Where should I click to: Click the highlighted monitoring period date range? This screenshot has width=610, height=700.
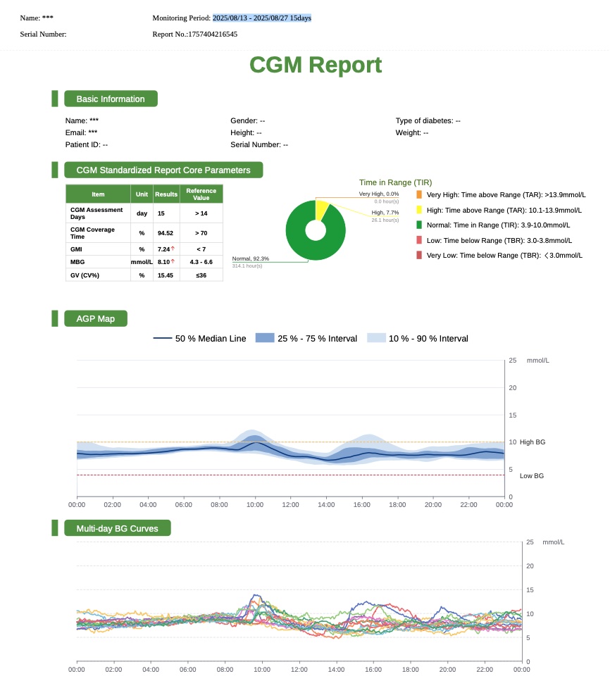261,18
